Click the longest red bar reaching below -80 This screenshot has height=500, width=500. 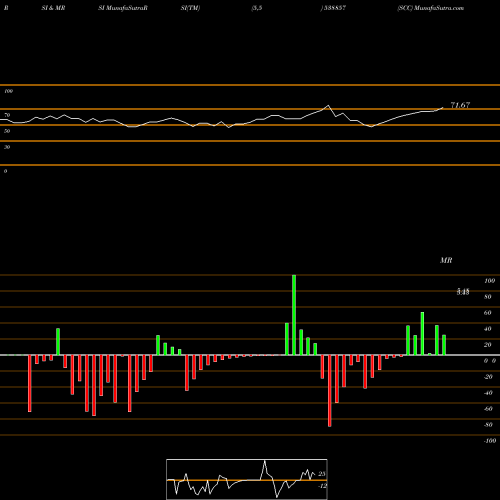click(330, 391)
